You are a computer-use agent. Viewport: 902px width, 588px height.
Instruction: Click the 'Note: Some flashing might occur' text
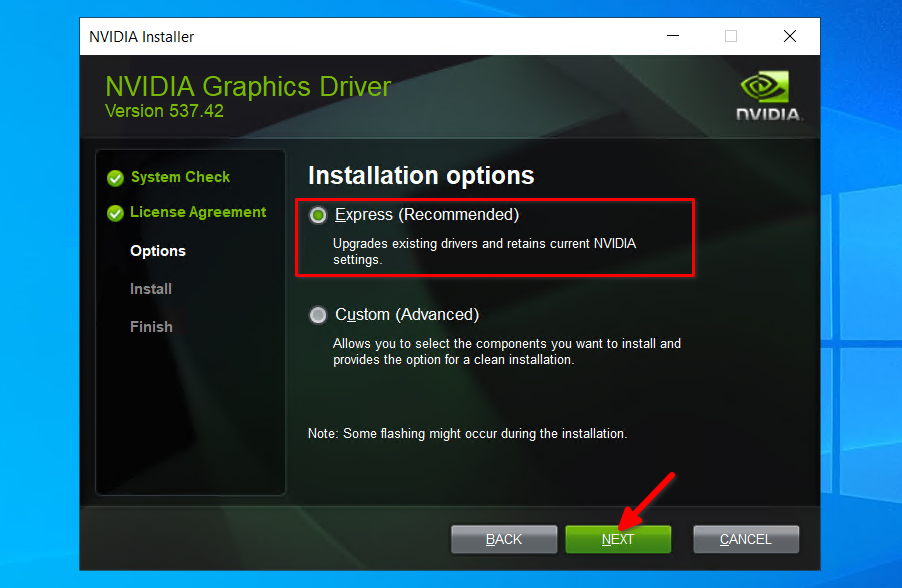point(467,433)
